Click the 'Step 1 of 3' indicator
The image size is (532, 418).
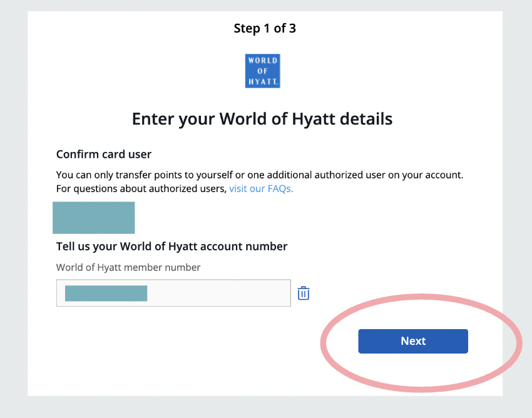[265, 28]
